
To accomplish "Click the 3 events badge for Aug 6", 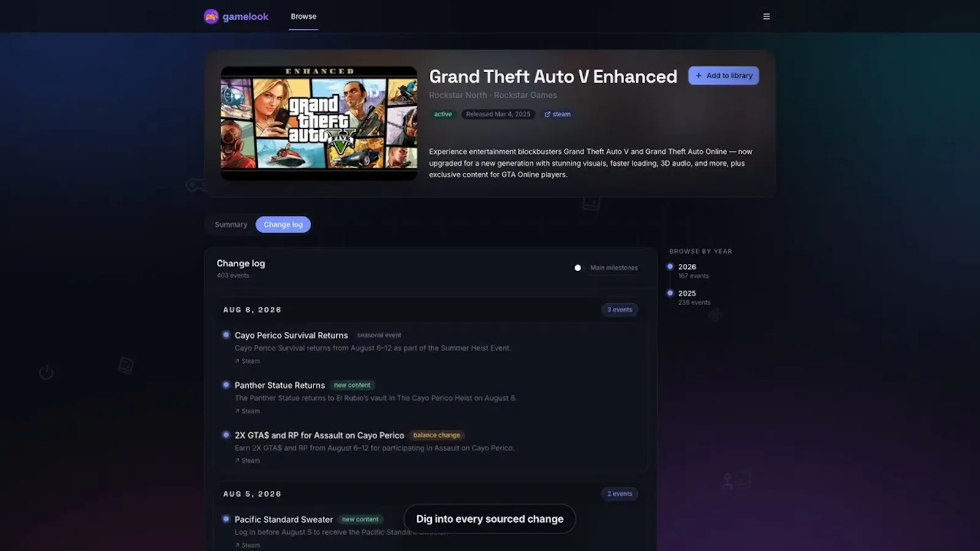I will click(619, 310).
